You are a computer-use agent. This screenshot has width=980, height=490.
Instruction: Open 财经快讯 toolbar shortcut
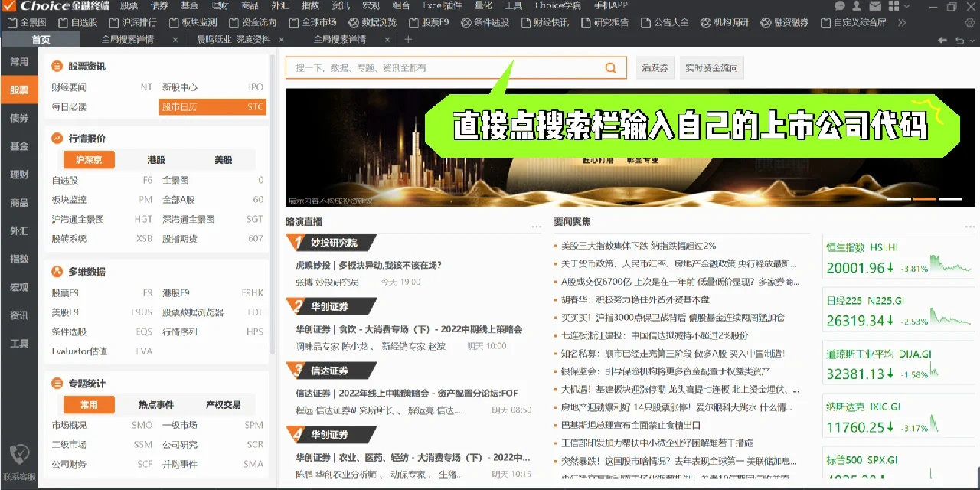(544, 22)
